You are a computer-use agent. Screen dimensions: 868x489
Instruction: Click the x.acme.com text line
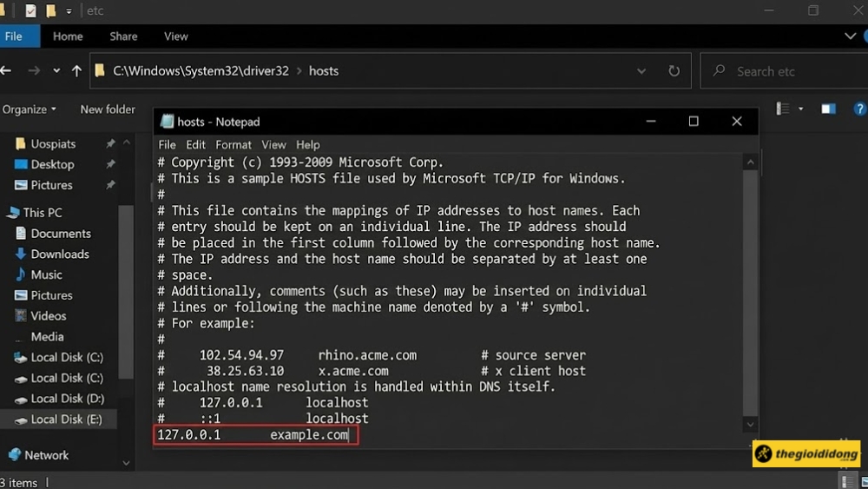coord(353,372)
